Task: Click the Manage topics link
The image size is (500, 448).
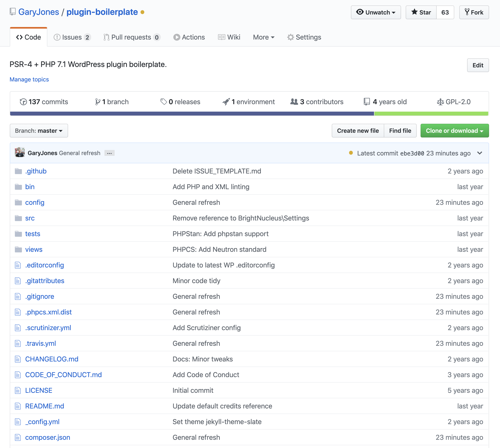Action: coord(29,79)
